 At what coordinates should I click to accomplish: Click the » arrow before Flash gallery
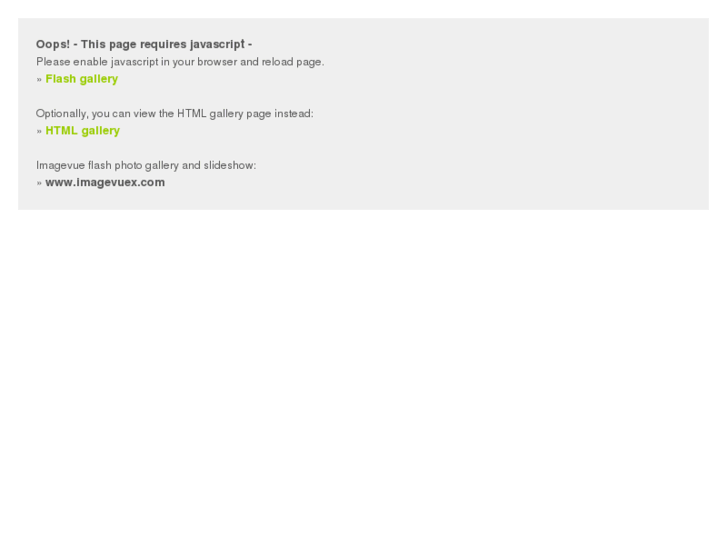pyautogui.click(x=39, y=79)
